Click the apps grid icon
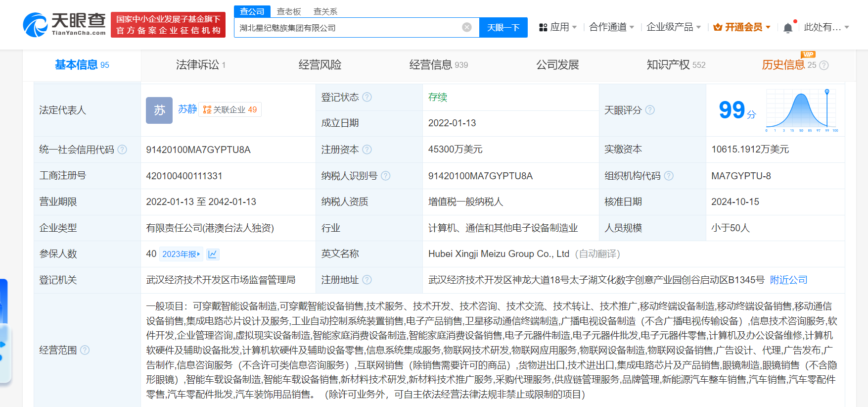The width and height of the screenshot is (868, 407). click(543, 27)
